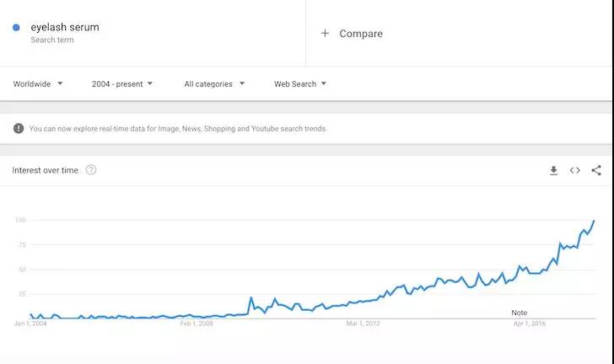Open the All categories dropdown
The width and height of the screenshot is (614, 364).
pyautogui.click(x=214, y=83)
